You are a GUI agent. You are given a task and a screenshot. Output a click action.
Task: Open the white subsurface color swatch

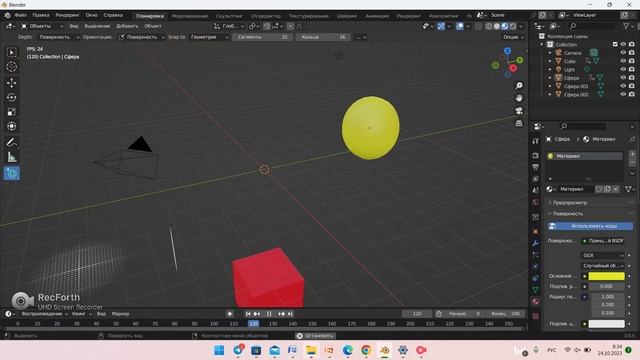(607, 324)
